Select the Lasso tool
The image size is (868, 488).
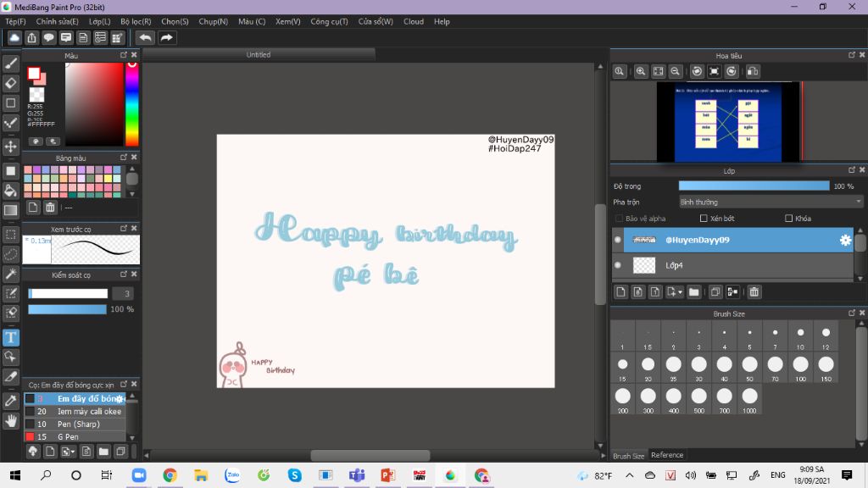click(10, 254)
